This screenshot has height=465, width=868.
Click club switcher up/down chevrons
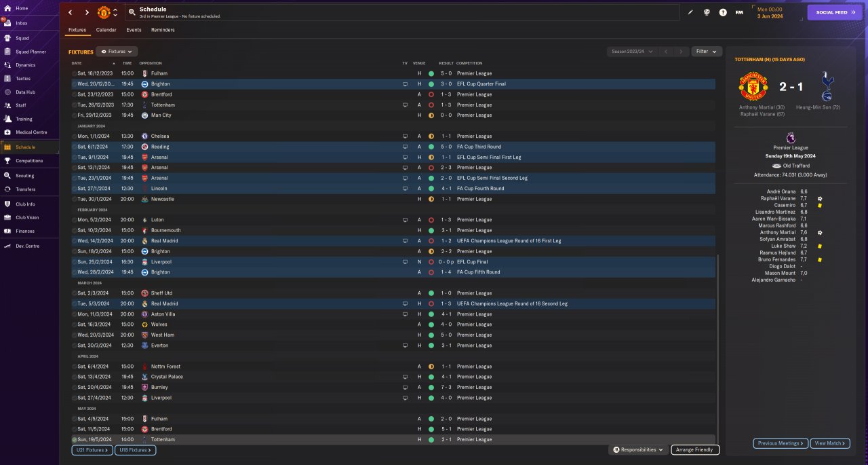(115, 12)
